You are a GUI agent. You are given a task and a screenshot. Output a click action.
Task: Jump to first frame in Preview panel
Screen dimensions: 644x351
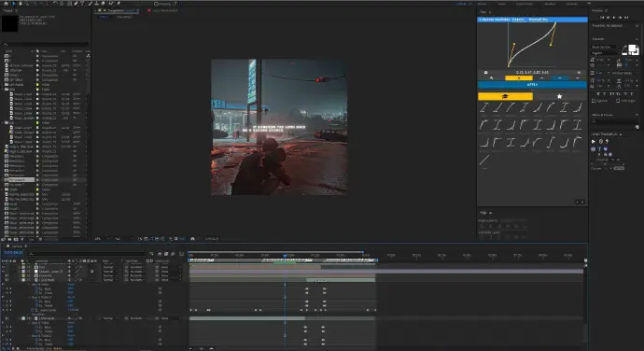coord(602,17)
